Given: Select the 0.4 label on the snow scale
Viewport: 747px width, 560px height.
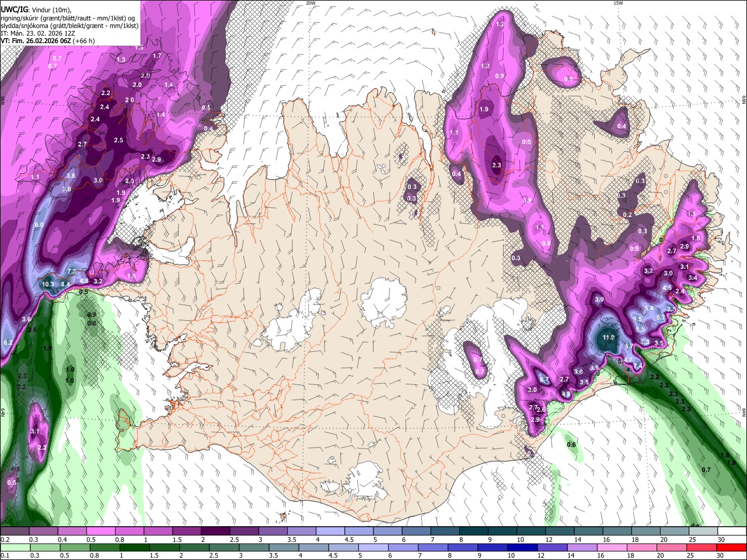Looking at the screenshot, I should (x=62, y=540).
